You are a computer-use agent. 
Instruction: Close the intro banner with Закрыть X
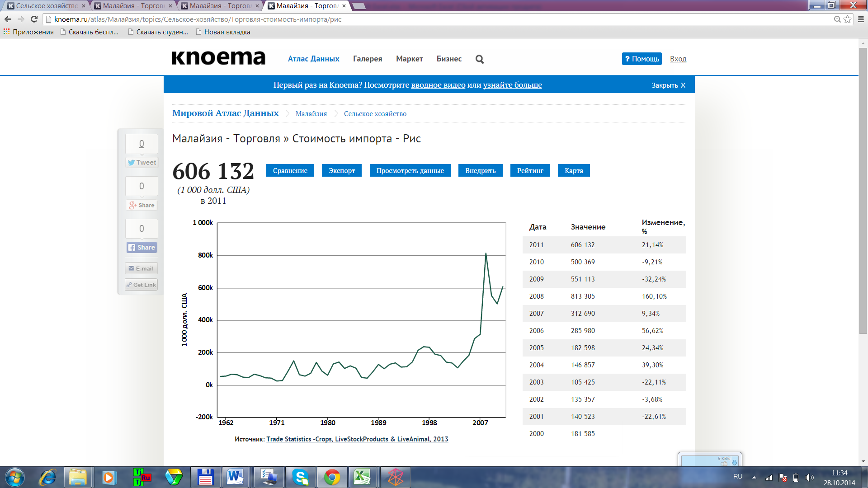pos(668,85)
